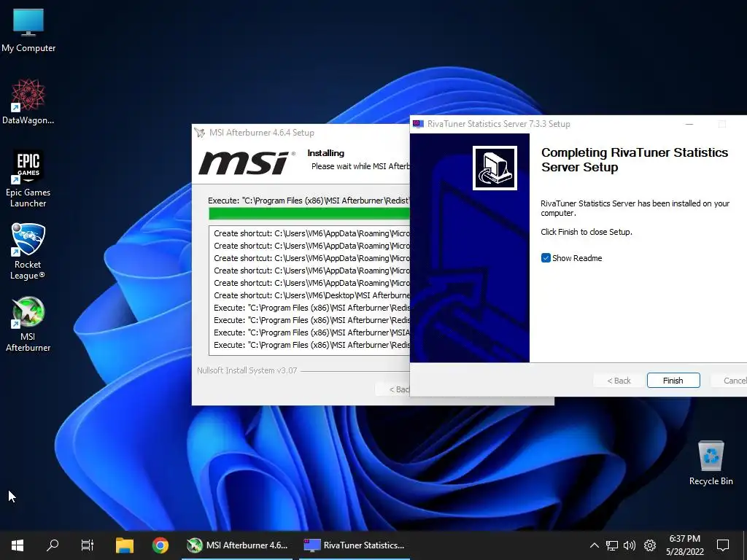The image size is (747, 560).
Task: Open the clock showing 6:37 PM
Action: (684, 545)
